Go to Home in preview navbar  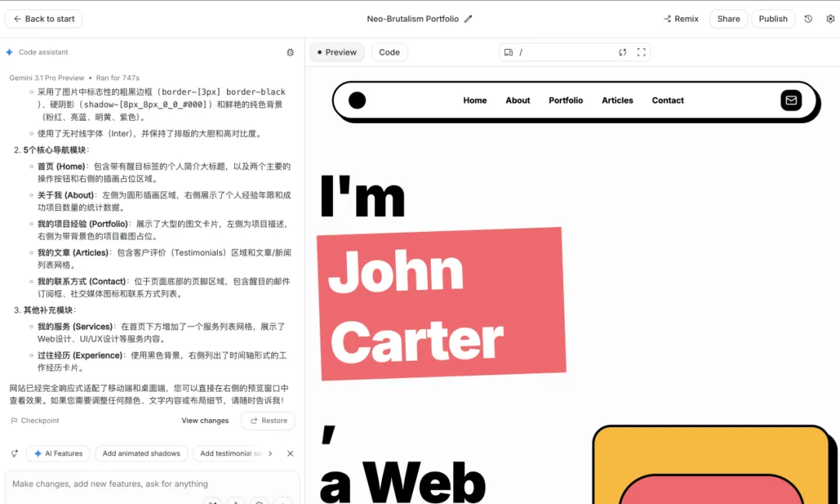coord(475,100)
